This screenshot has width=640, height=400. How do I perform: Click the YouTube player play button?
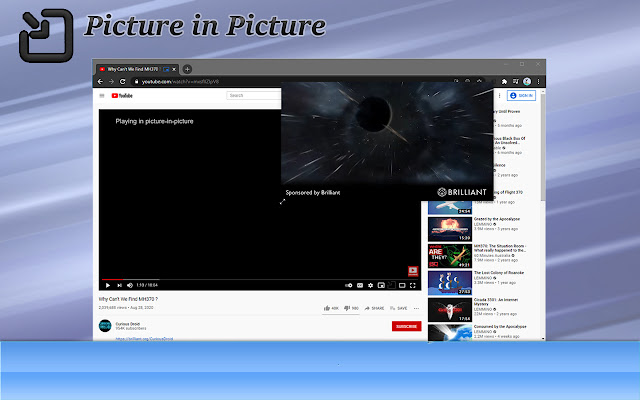click(107, 285)
